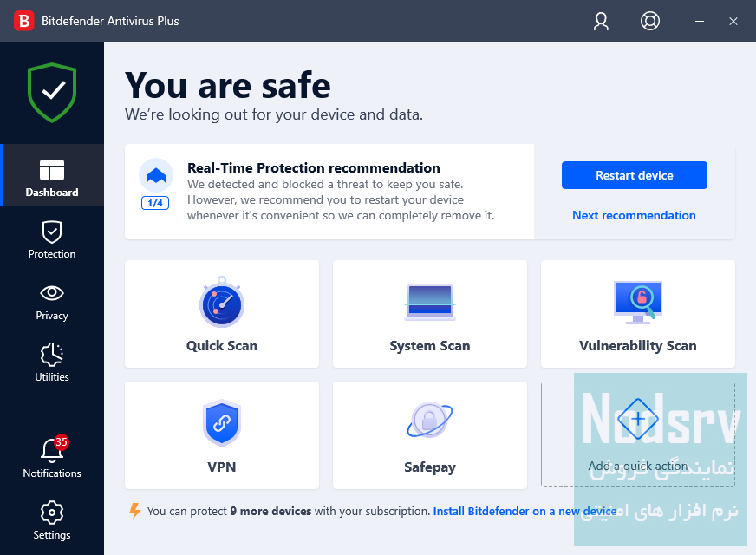This screenshot has width=756, height=555.
Task: Open Notifications with 35 badge
Action: coord(52,457)
